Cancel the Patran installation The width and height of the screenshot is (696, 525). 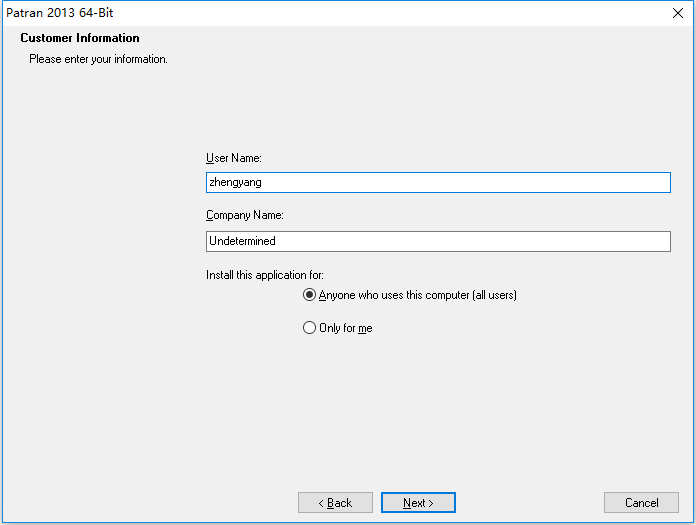[641, 502]
